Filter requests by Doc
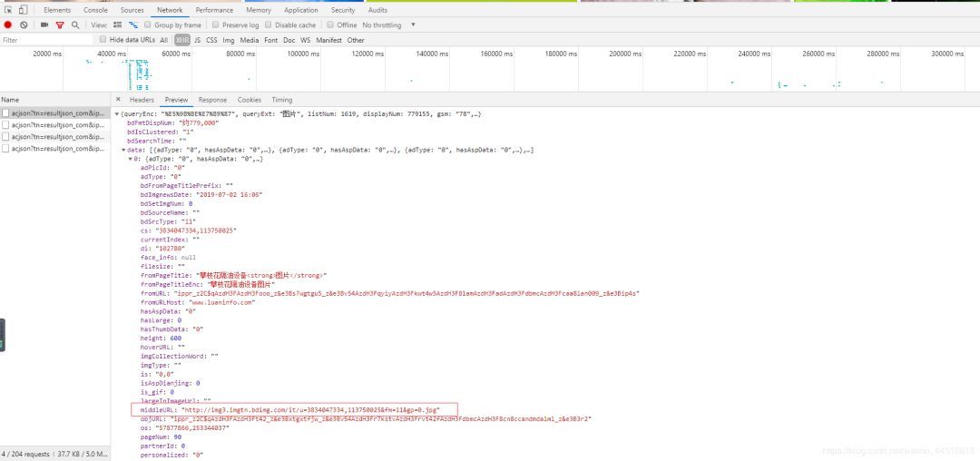The width and height of the screenshot is (980, 461). tap(289, 40)
